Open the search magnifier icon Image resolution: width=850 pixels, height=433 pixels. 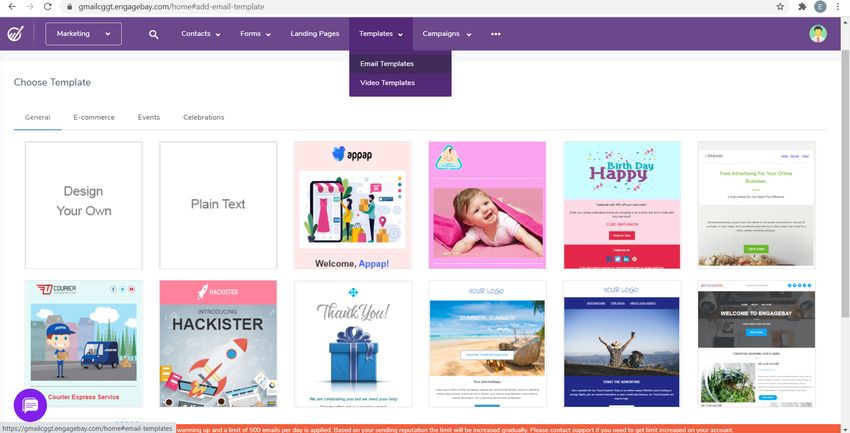pyautogui.click(x=154, y=34)
